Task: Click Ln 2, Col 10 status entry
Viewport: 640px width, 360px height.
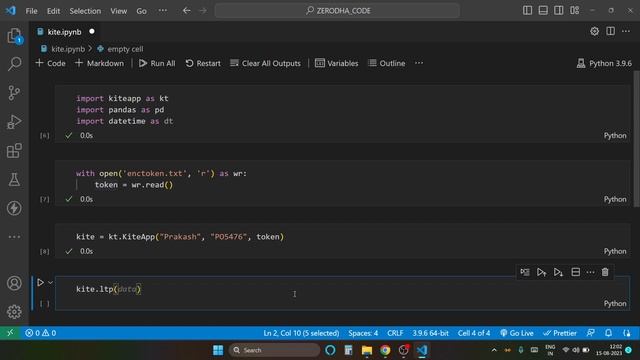Action: click(301, 333)
